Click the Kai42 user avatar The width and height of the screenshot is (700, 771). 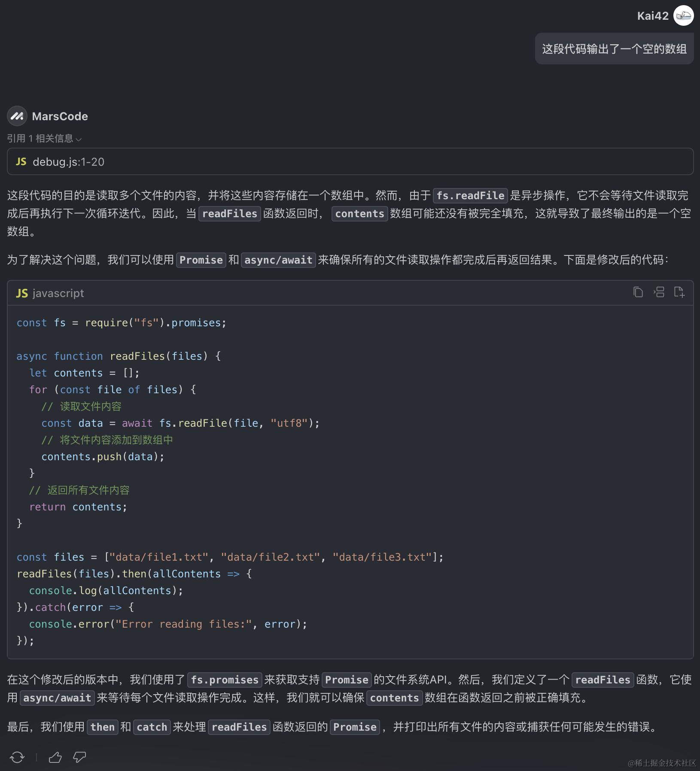[684, 15]
